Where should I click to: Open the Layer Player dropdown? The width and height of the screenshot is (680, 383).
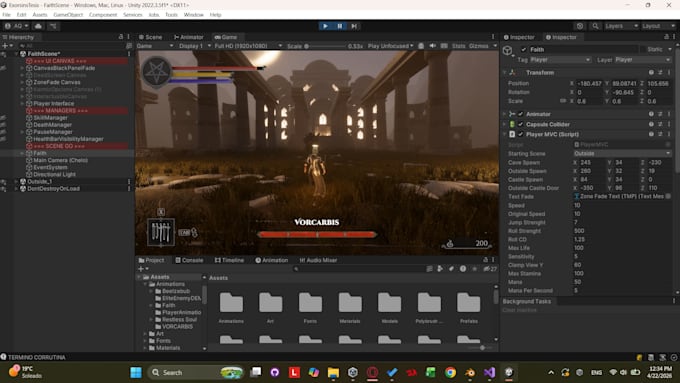coord(643,59)
